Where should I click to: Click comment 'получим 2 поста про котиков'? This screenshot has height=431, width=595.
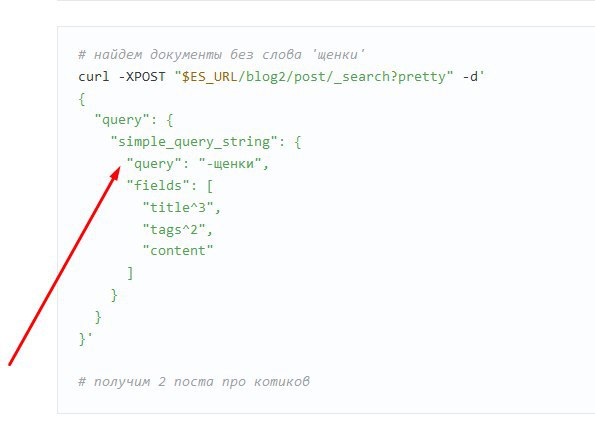[x=194, y=381]
